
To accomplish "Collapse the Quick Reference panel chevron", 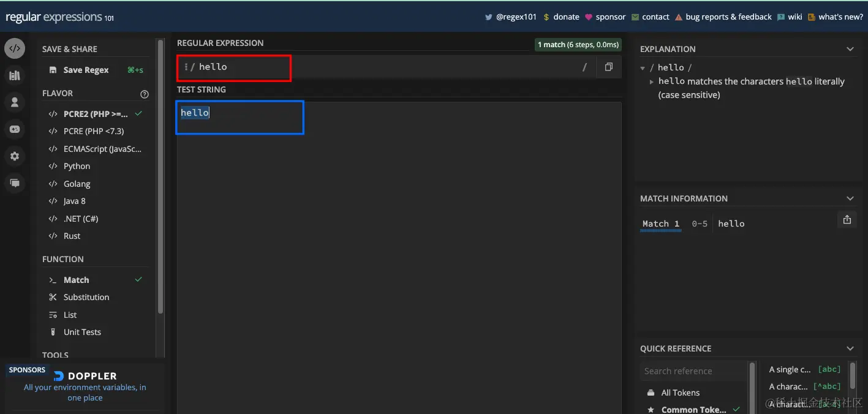I will 850,348.
